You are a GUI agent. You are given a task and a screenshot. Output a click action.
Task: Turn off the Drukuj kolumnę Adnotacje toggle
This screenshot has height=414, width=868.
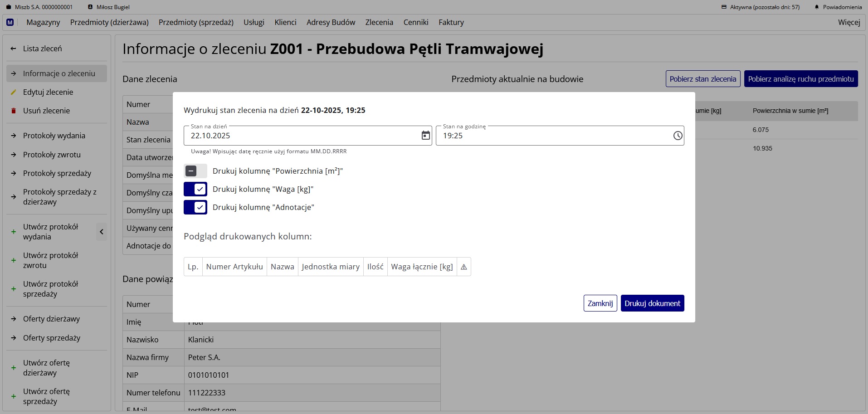pyautogui.click(x=195, y=207)
